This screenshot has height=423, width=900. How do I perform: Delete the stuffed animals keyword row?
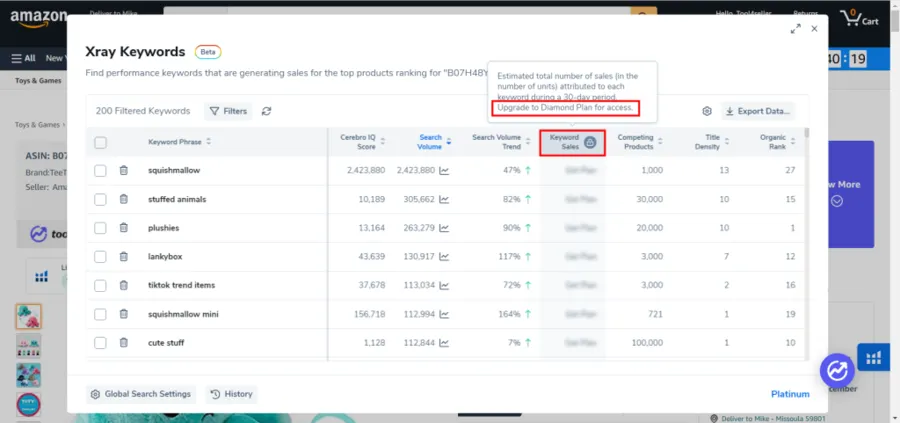click(x=123, y=199)
